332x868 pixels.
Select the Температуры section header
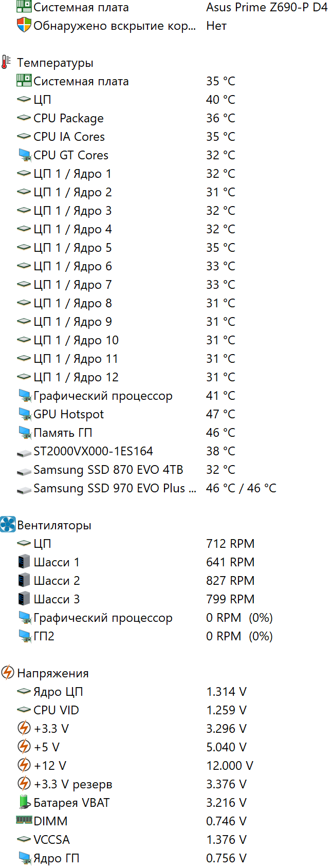[x=55, y=63]
